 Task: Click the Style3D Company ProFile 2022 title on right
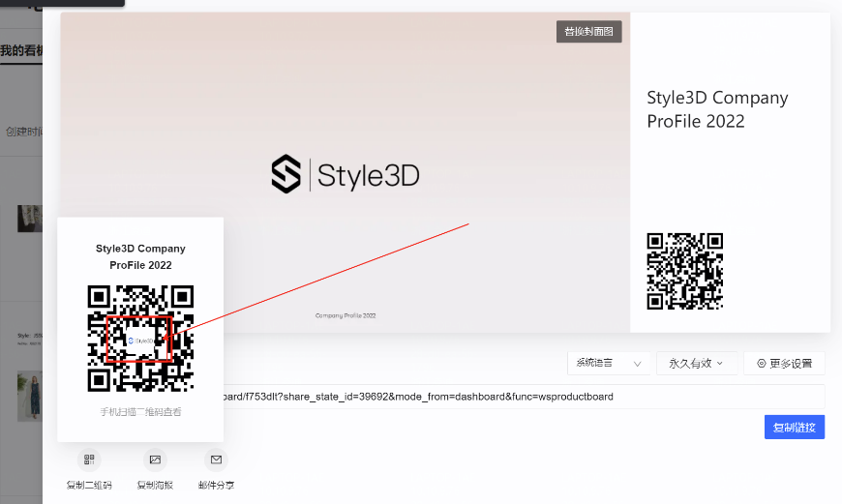(x=717, y=109)
